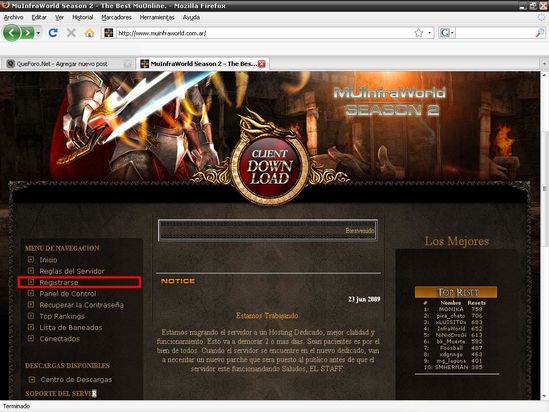The width and height of the screenshot is (549, 412).
Task: Open the back/forward history dropdown arrow
Action: 38,33
